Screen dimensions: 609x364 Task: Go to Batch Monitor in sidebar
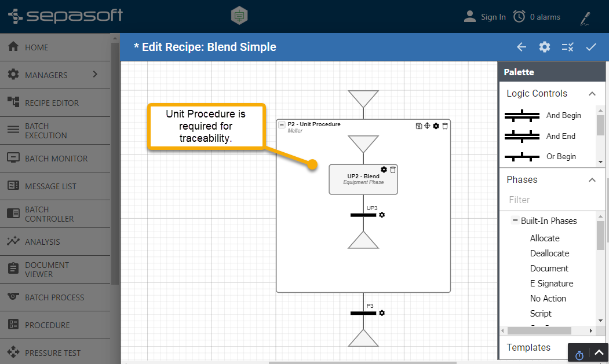(x=56, y=159)
